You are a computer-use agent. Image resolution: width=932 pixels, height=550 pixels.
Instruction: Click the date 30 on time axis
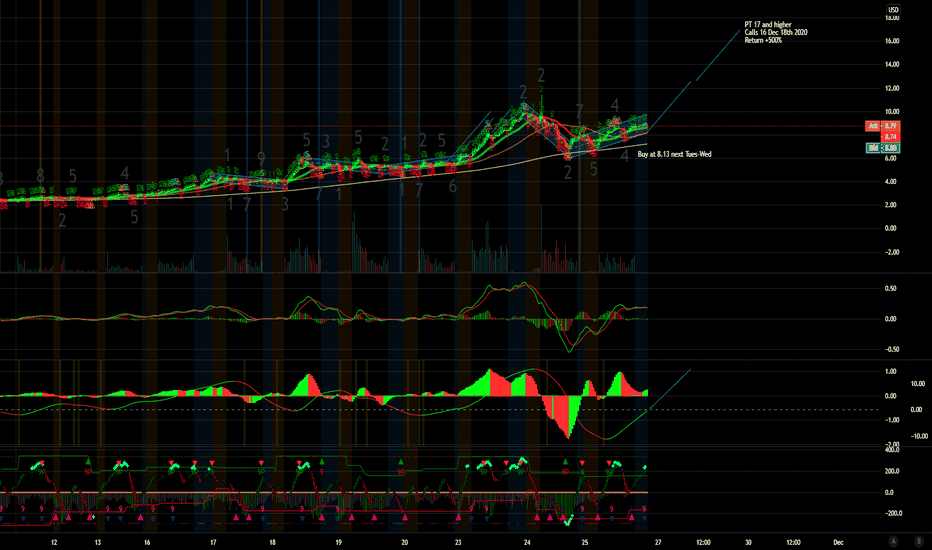point(748,542)
